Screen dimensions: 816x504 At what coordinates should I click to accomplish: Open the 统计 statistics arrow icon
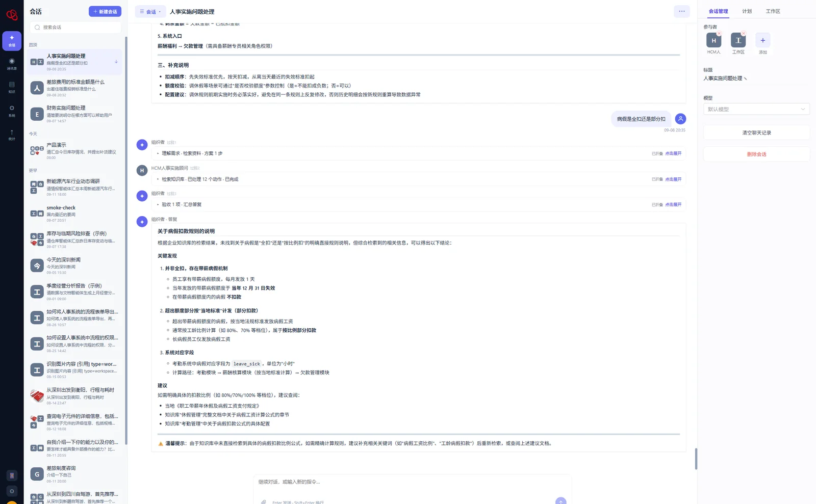12,135
